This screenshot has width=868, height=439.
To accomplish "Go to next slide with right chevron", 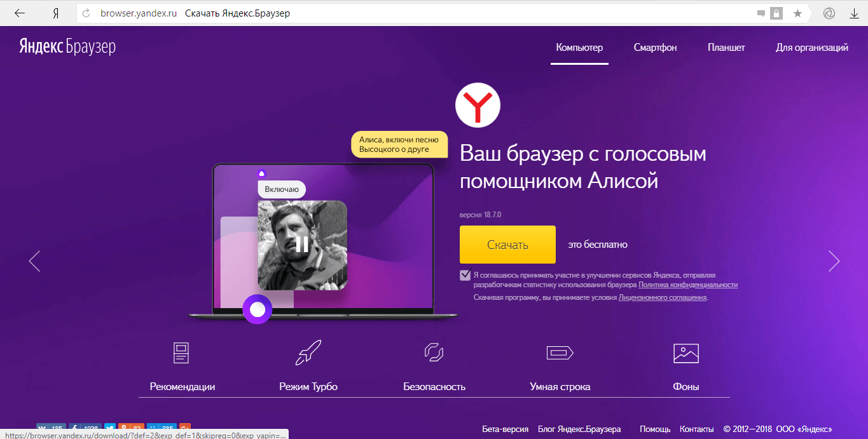I will [834, 260].
